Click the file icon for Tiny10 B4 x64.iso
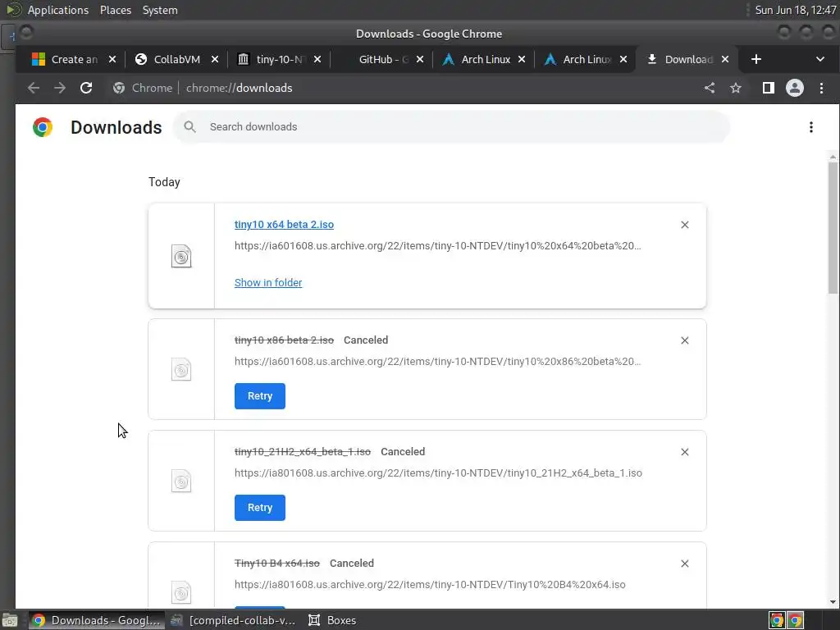Viewport: 840px width, 630px height. (181, 592)
